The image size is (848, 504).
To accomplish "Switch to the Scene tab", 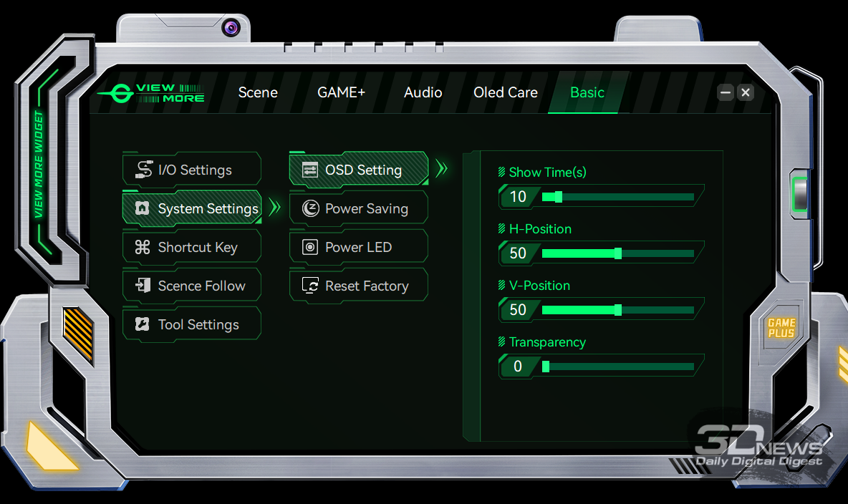I will click(x=258, y=92).
